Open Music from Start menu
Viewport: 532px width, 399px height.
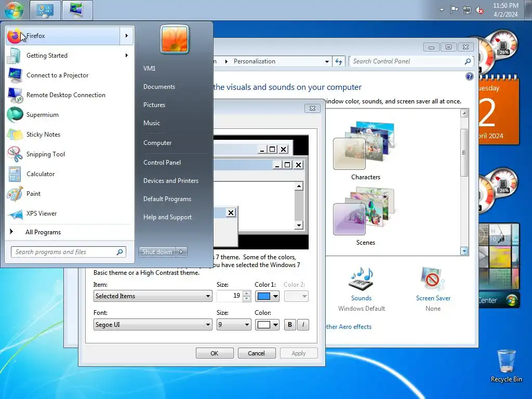tap(151, 123)
